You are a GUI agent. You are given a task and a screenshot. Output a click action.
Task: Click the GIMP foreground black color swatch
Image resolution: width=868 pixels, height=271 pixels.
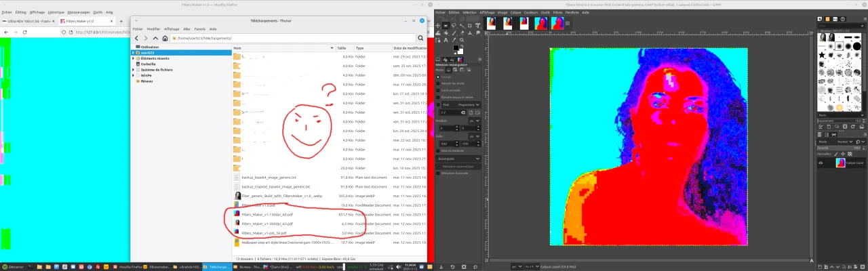tap(456, 47)
